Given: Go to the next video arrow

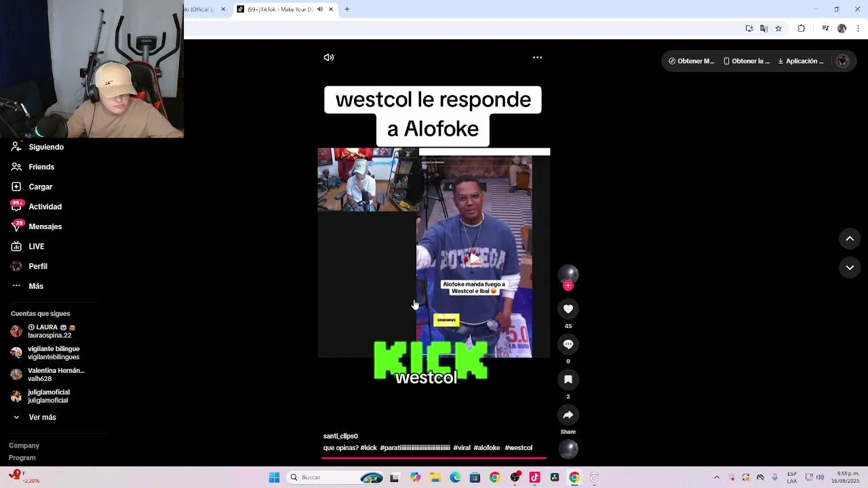Looking at the screenshot, I should click(850, 268).
